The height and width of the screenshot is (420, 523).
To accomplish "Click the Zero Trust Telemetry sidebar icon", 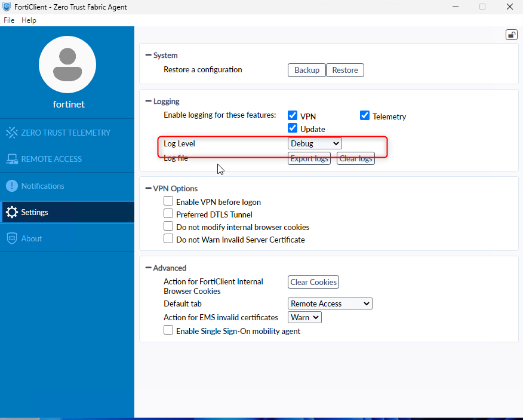I will (x=12, y=133).
